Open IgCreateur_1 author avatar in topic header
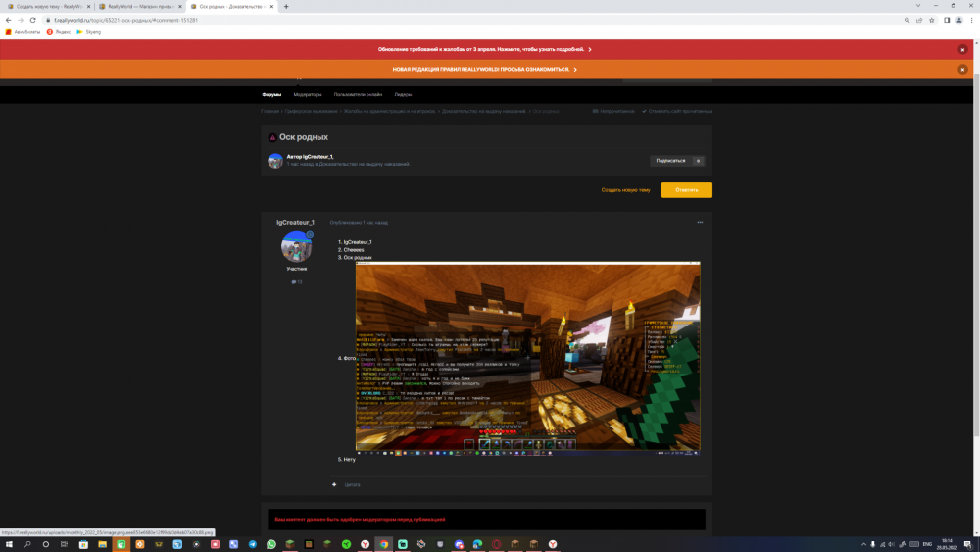Screen dimensions: 980x552 coord(275,161)
